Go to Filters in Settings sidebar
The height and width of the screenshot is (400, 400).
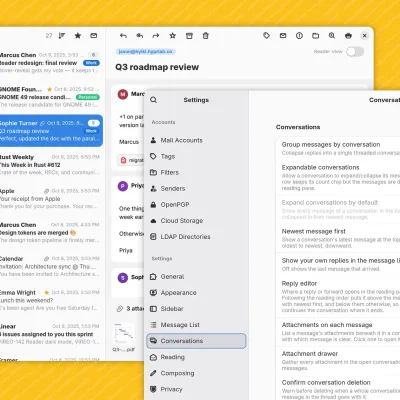[196, 172]
